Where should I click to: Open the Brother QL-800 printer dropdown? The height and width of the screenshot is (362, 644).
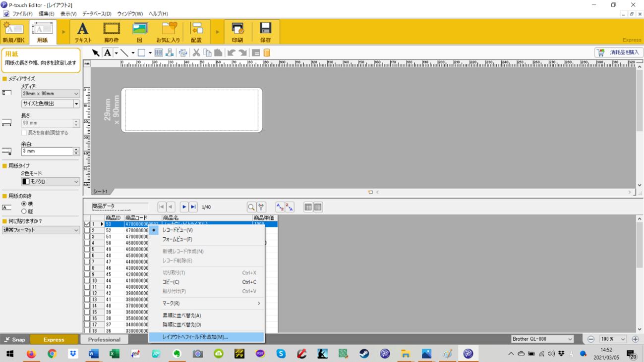pyautogui.click(x=542, y=339)
